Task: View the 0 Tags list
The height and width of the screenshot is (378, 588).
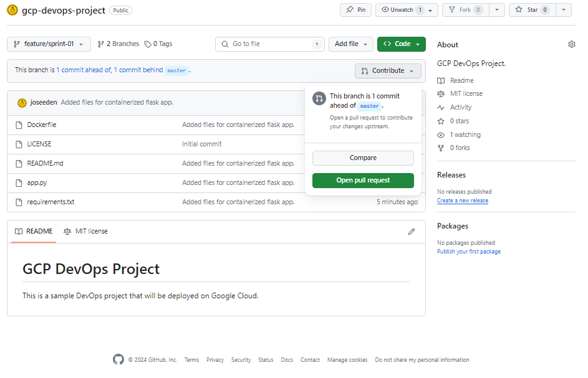Action: pos(158,44)
